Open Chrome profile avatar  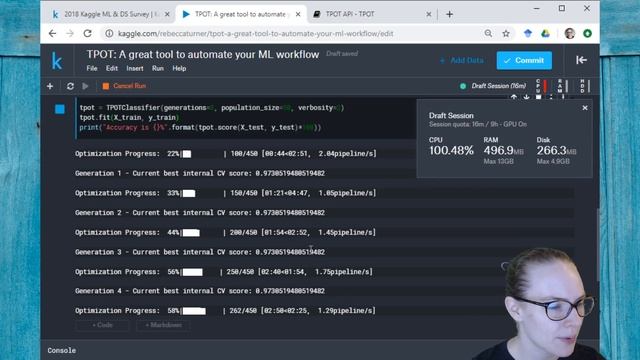click(569, 33)
